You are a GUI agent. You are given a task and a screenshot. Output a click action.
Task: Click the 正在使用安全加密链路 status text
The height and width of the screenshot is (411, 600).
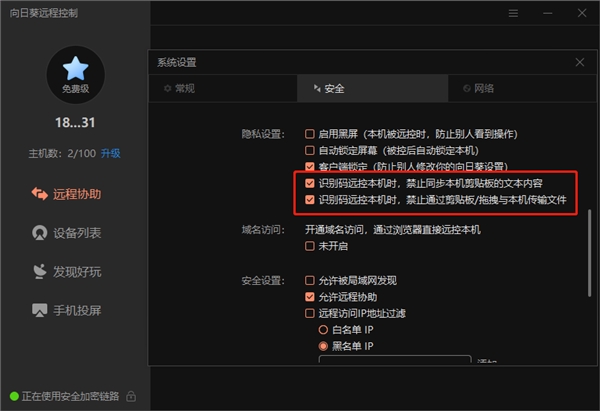[x=70, y=396]
